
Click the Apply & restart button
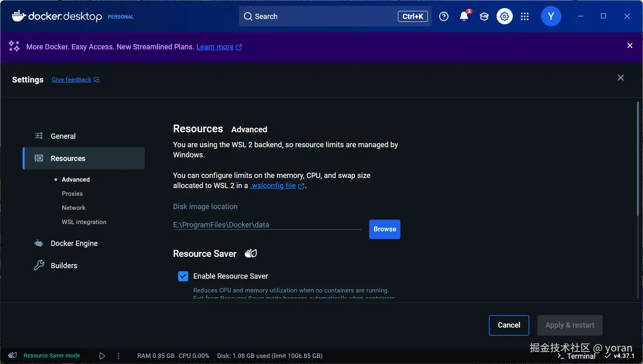pyautogui.click(x=570, y=325)
